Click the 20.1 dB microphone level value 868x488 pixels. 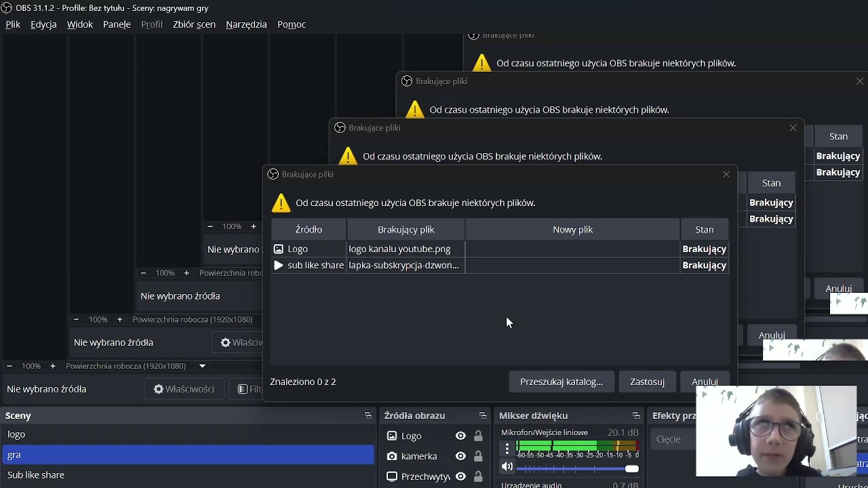[x=623, y=432]
